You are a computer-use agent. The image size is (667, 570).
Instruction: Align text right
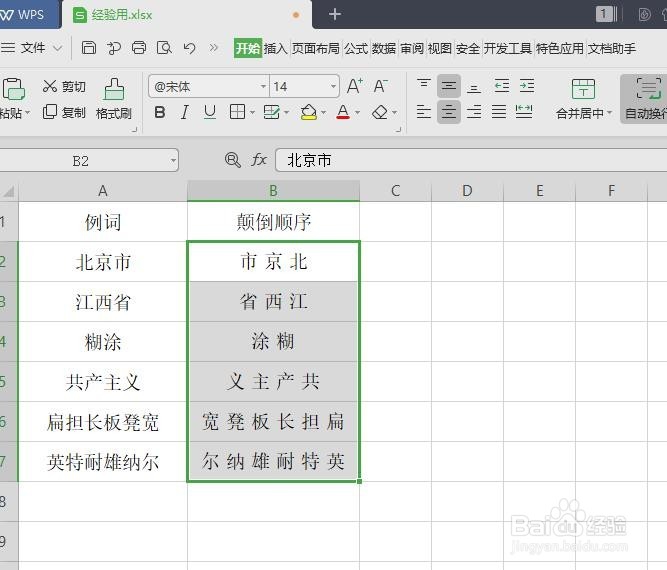click(473, 112)
